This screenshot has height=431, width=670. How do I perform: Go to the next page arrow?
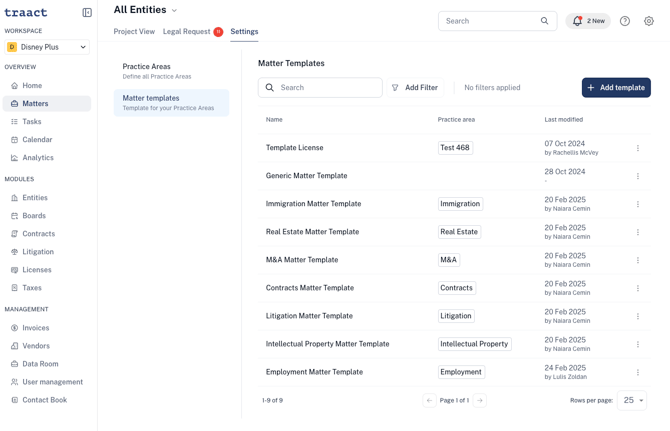click(480, 400)
